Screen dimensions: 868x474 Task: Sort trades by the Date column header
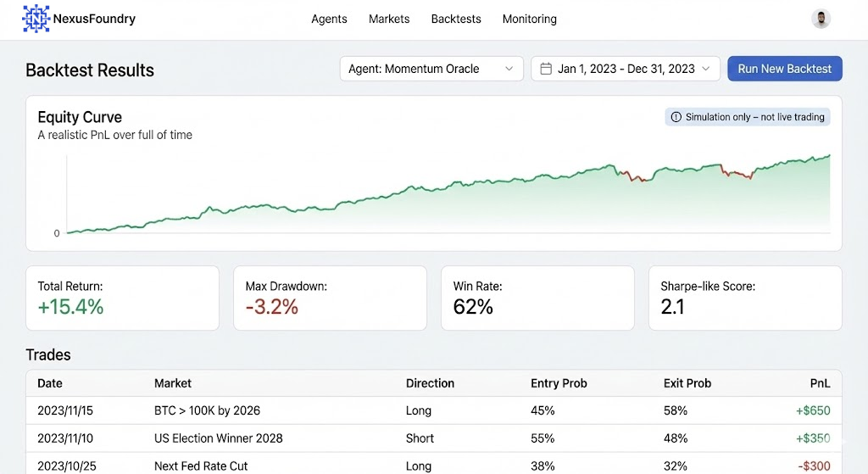[50, 383]
